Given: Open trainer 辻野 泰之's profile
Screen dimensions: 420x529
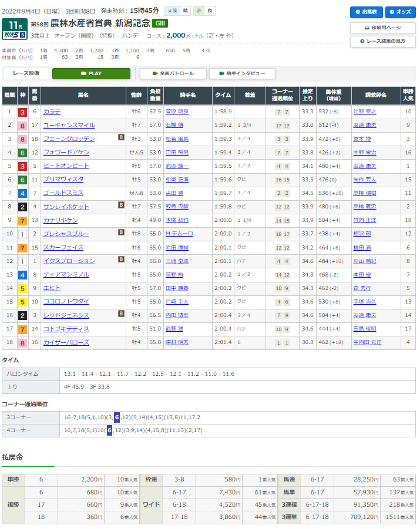Looking at the screenshot, I should [x=364, y=112].
